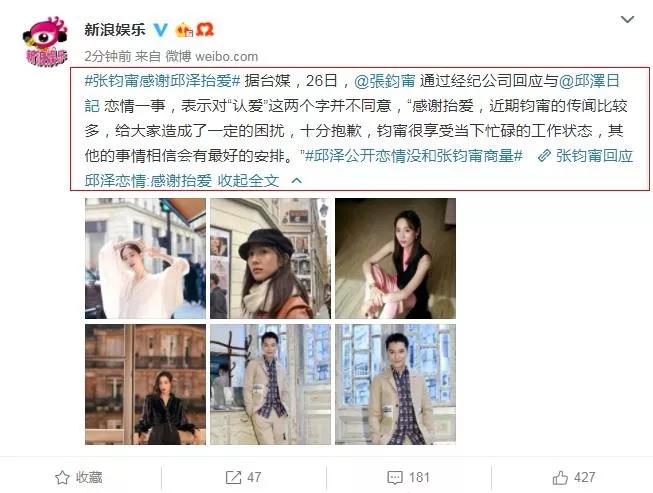Click the star 收藏 favorite icon

click(x=62, y=477)
